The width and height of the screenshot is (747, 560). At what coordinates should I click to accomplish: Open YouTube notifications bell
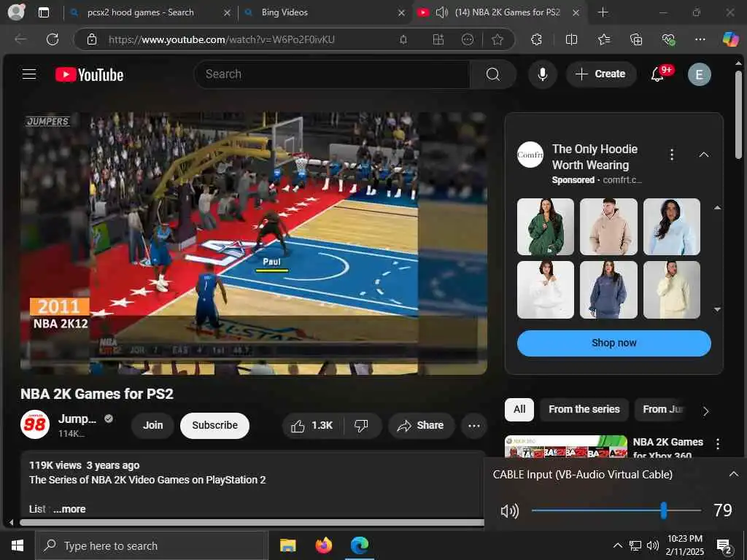(x=658, y=74)
